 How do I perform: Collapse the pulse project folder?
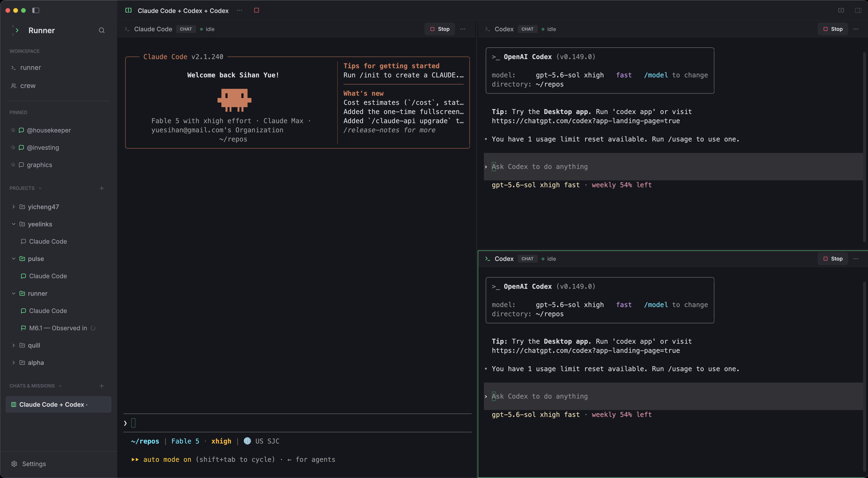point(13,258)
